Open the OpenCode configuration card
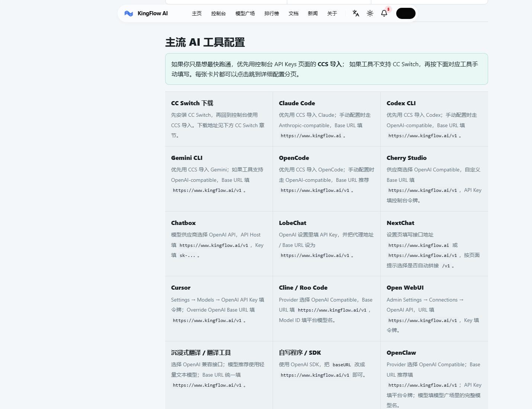Screen dimensions: 532x409 click(327, 179)
